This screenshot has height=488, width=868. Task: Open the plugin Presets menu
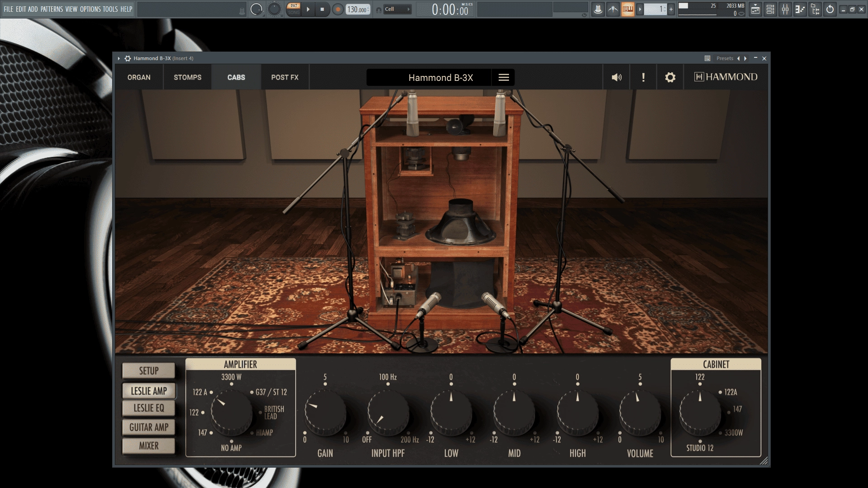(725, 58)
